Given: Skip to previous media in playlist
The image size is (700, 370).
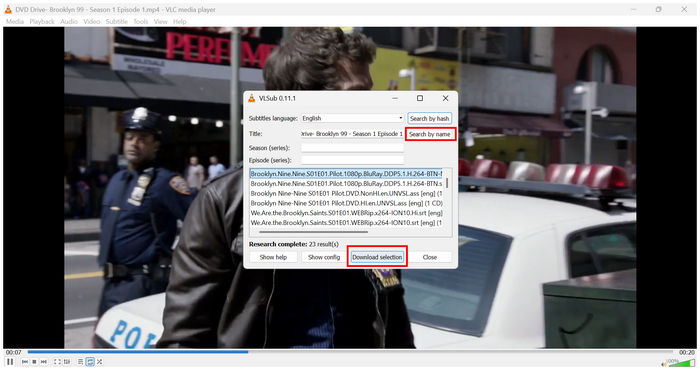Looking at the screenshot, I should (25, 362).
